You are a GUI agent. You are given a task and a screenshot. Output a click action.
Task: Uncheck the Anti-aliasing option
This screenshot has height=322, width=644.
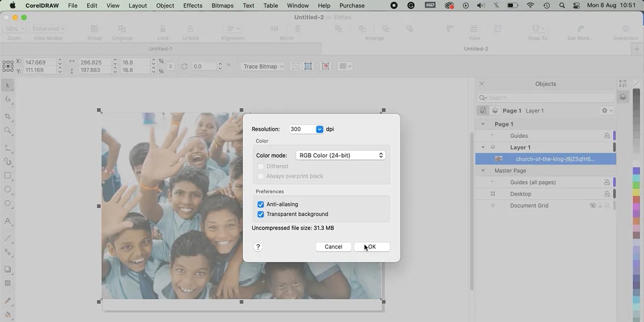tap(260, 204)
